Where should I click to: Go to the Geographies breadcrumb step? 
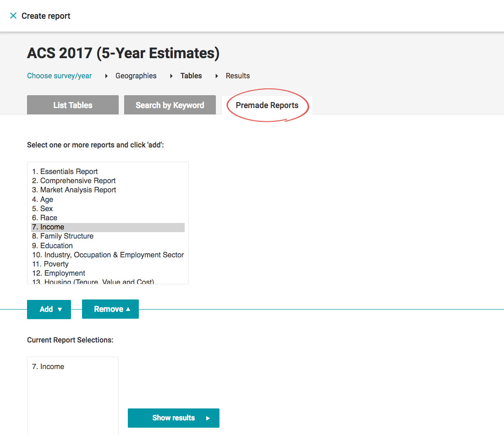coord(136,76)
